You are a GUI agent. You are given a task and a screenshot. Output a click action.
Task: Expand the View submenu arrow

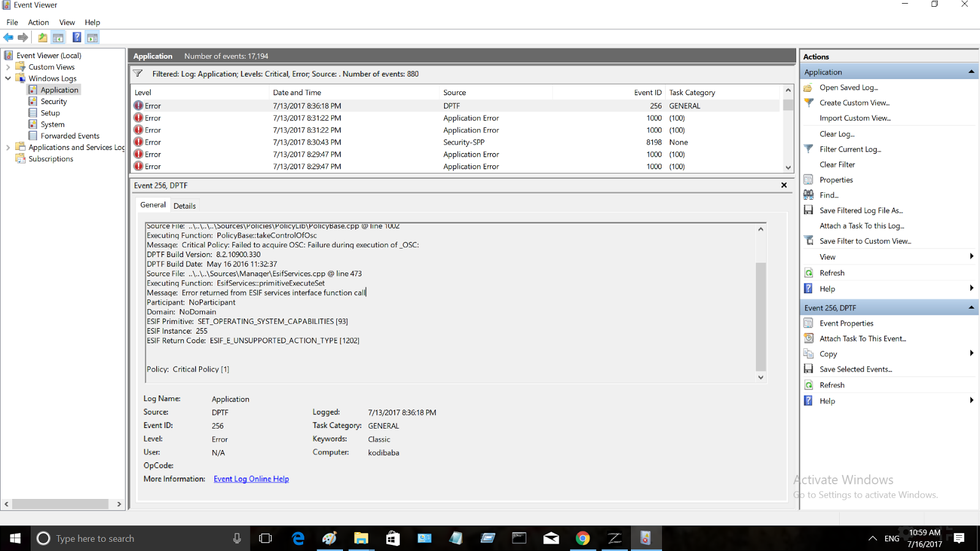(971, 257)
